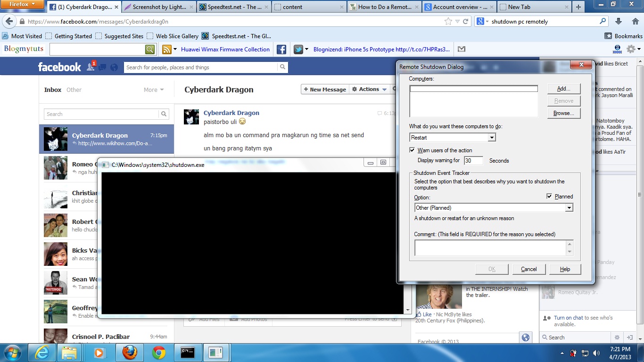Open toolbar settings gear icon

631,49
